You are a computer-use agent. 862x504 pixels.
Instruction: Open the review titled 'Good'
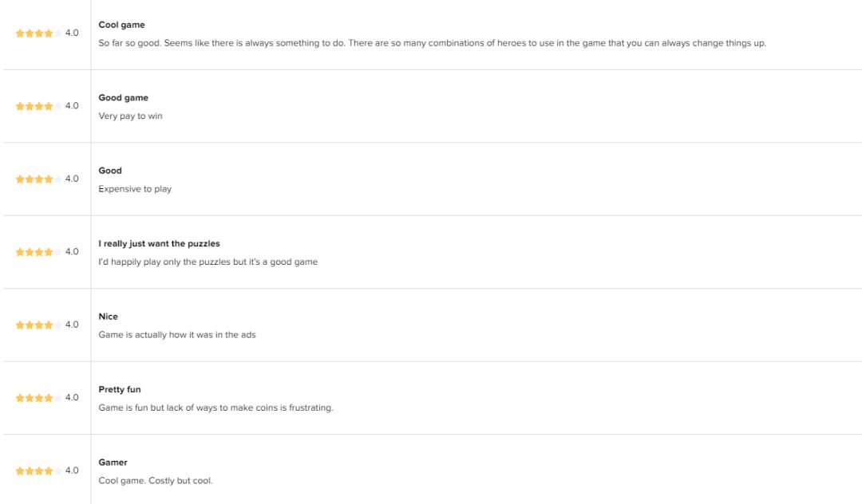click(x=110, y=171)
